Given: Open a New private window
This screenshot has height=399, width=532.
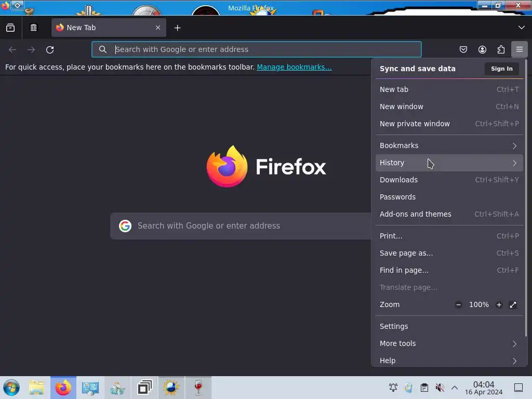Looking at the screenshot, I should [x=449, y=124].
